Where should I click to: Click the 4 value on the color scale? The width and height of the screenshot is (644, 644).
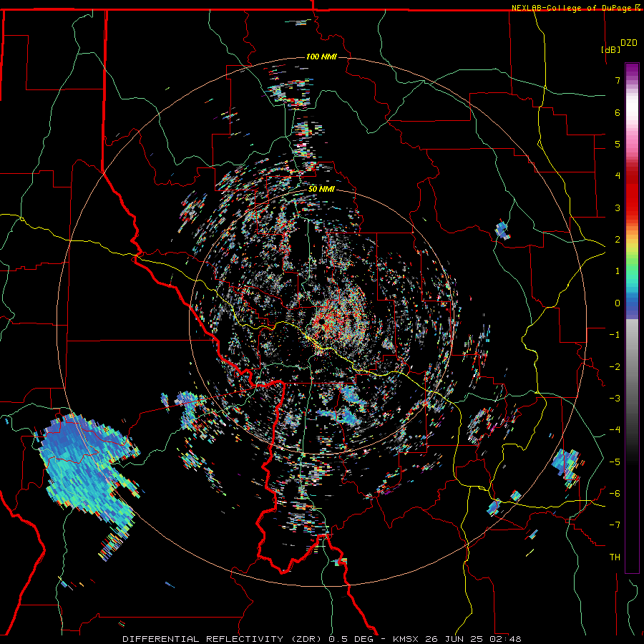coord(618,176)
